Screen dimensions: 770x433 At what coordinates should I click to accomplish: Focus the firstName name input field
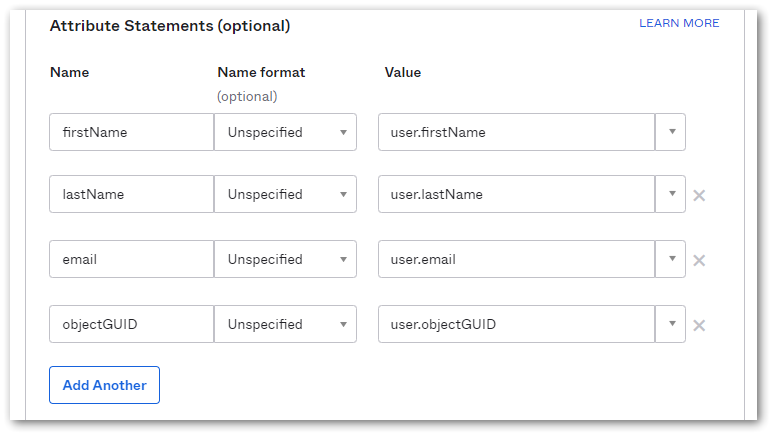(x=131, y=132)
